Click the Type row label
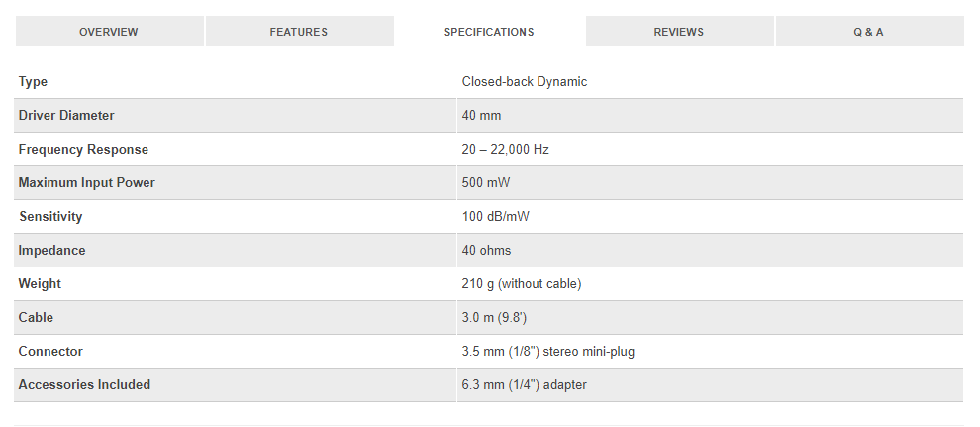 click(x=33, y=82)
